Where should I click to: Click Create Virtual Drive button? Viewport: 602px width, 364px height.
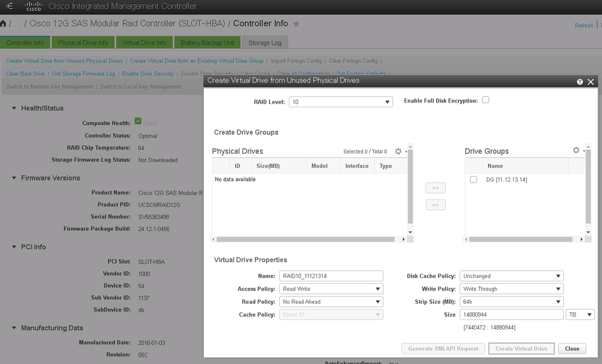[521, 349]
